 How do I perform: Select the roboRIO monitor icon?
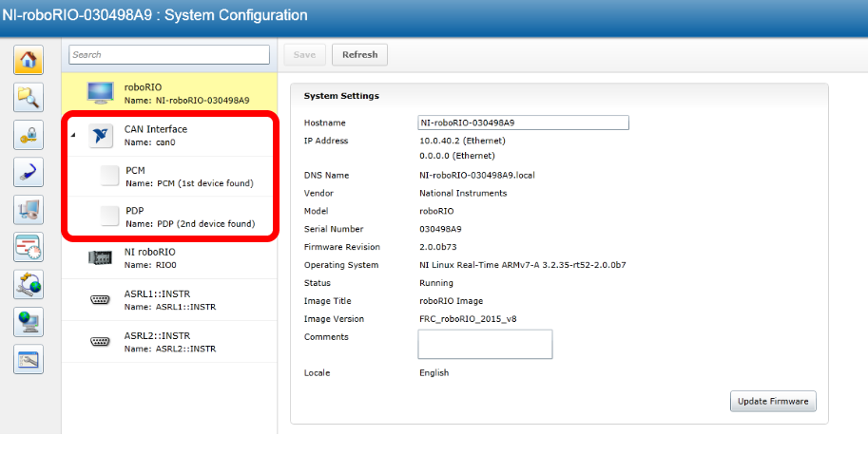[100, 93]
